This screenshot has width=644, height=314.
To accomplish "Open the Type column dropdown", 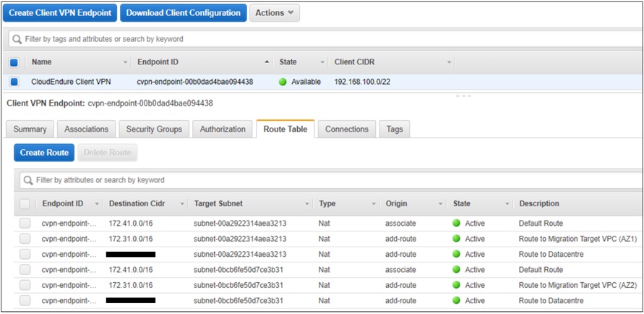I will click(374, 203).
